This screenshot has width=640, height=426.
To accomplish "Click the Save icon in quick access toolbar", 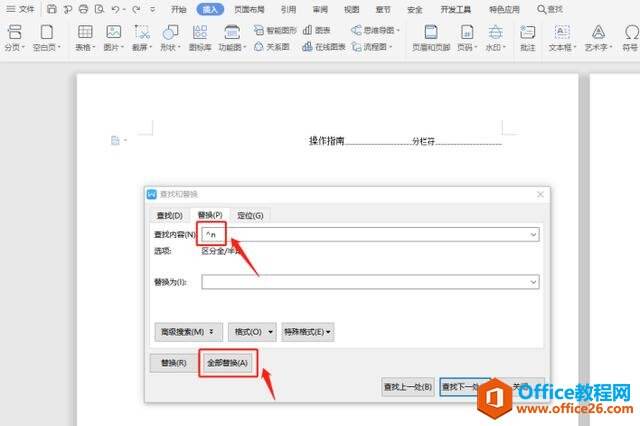I will point(52,9).
